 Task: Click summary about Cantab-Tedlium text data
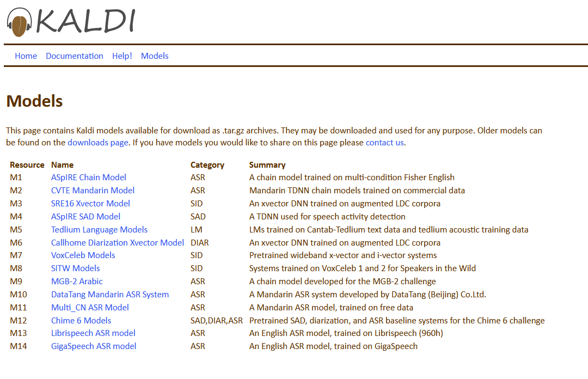tap(389, 230)
